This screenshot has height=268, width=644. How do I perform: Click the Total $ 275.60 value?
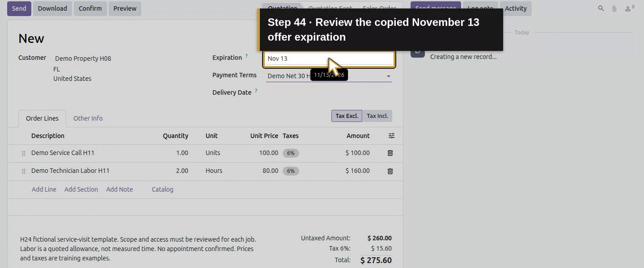coord(376,260)
